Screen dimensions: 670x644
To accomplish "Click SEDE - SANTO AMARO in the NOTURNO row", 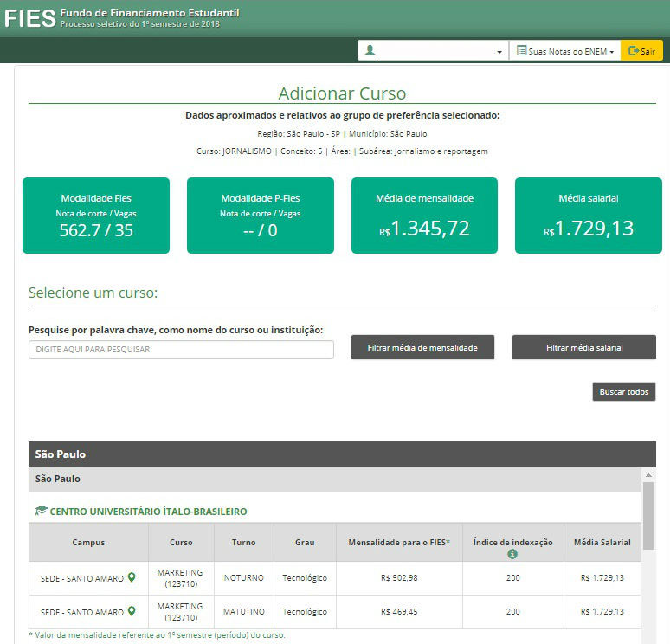I will pos(82,578).
